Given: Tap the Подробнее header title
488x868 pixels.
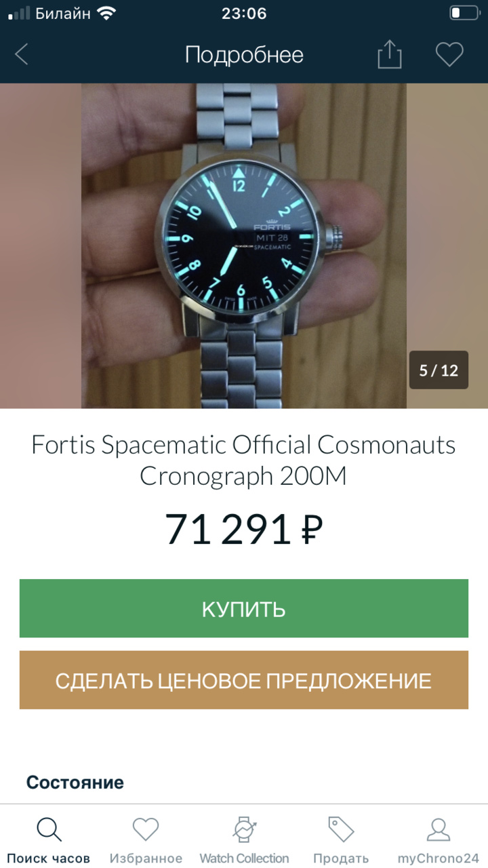Looking at the screenshot, I should (244, 55).
